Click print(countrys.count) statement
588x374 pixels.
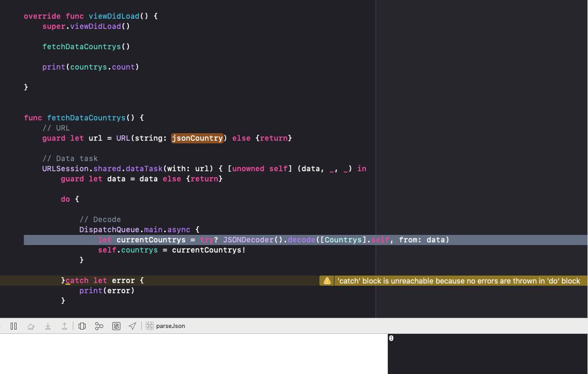pos(90,67)
